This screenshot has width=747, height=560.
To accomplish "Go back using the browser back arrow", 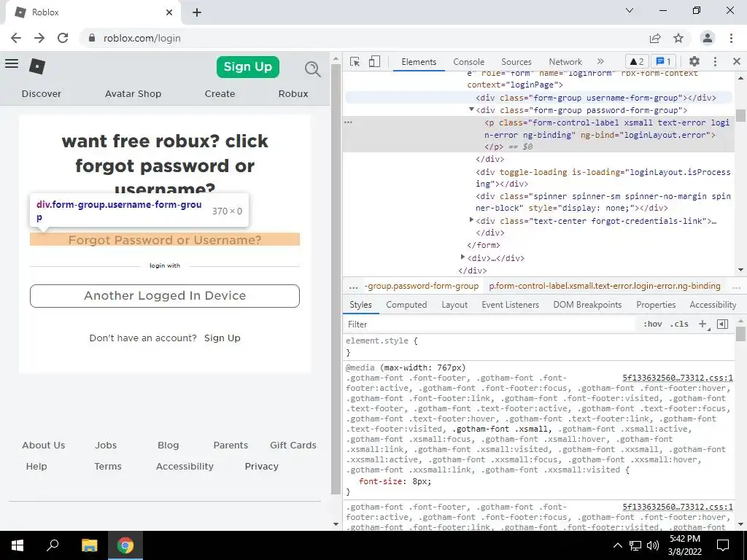I will click(x=16, y=38).
